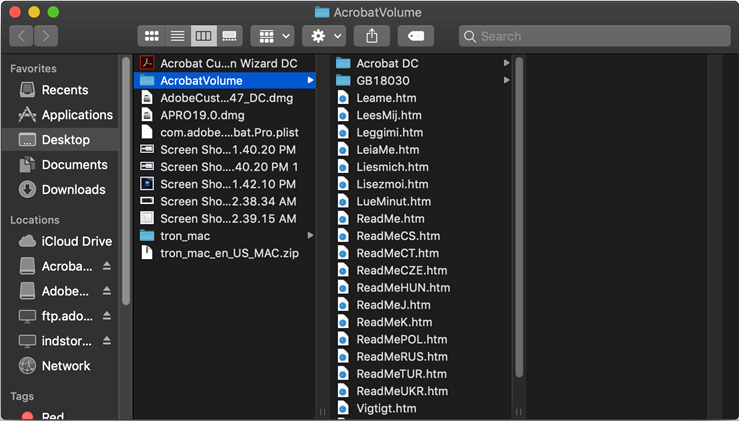The height and width of the screenshot is (421, 739).
Task: Select ReadMeUKR.htm file
Action: click(421, 391)
